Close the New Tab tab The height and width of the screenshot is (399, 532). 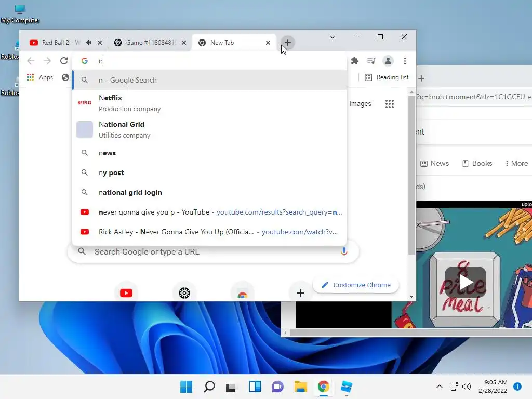(x=268, y=43)
